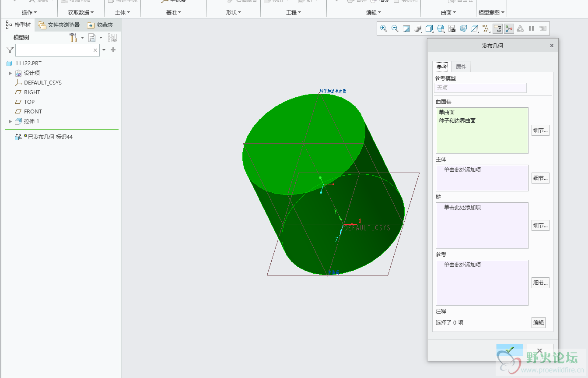This screenshot has width=588, height=378.
Task: Switch to the 模型树 tab
Action: pyautogui.click(x=18, y=25)
